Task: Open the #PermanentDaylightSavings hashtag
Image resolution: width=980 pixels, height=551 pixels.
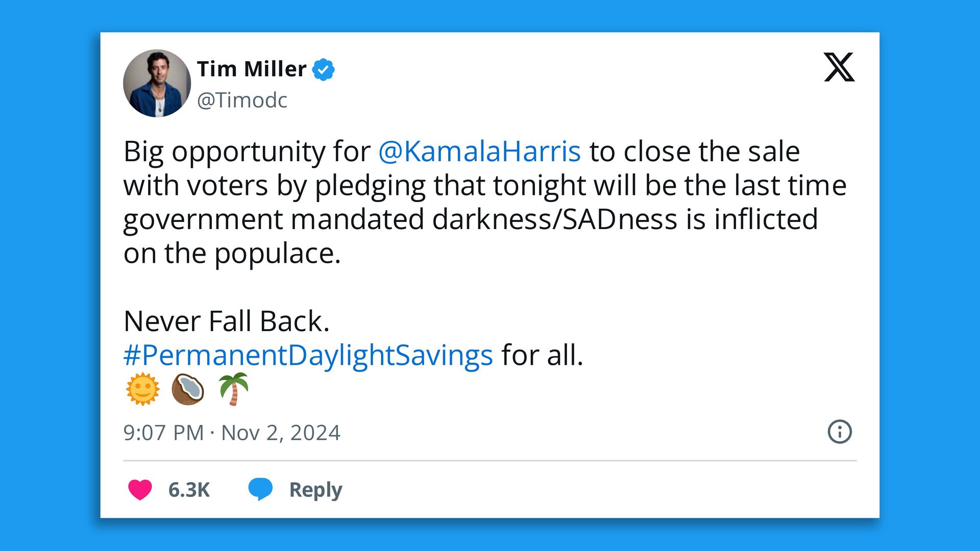Action: pyautogui.click(x=308, y=356)
